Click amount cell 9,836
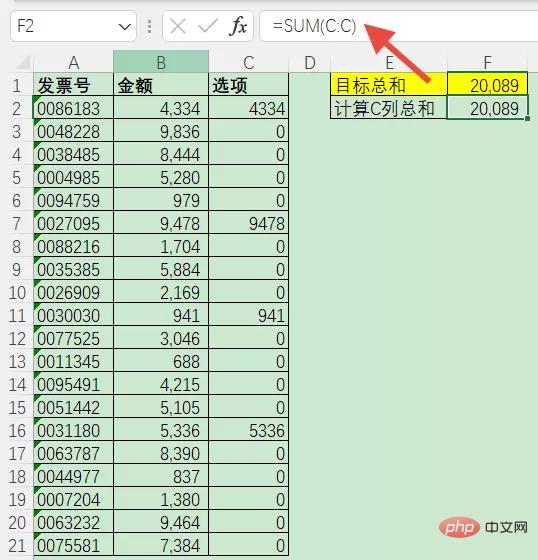This screenshot has height=560, width=538. pyautogui.click(x=161, y=131)
